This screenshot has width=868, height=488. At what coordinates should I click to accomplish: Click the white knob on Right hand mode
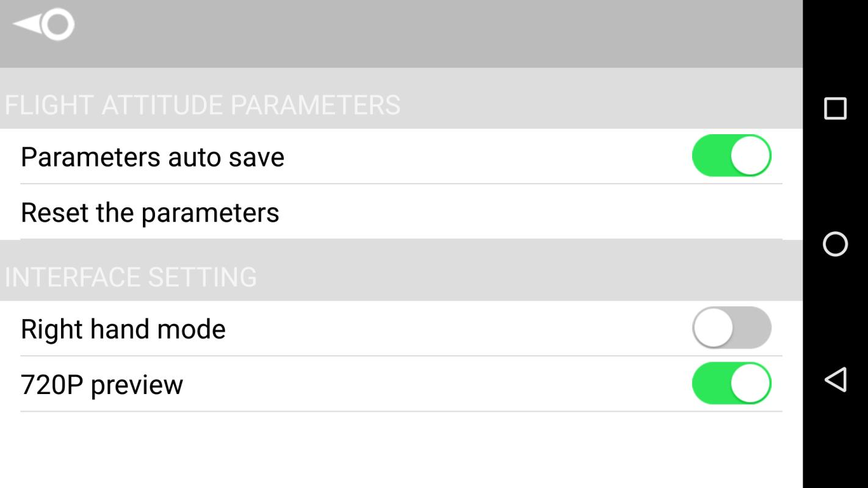[x=713, y=328]
